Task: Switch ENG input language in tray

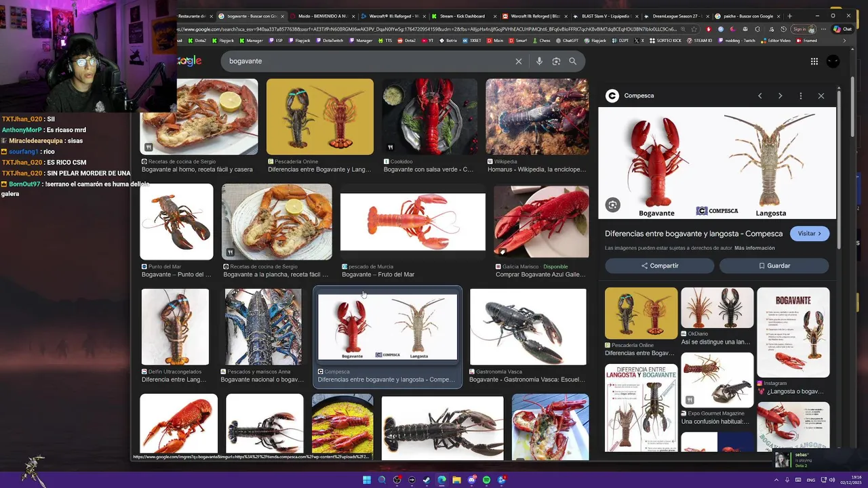Action: tap(811, 480)
